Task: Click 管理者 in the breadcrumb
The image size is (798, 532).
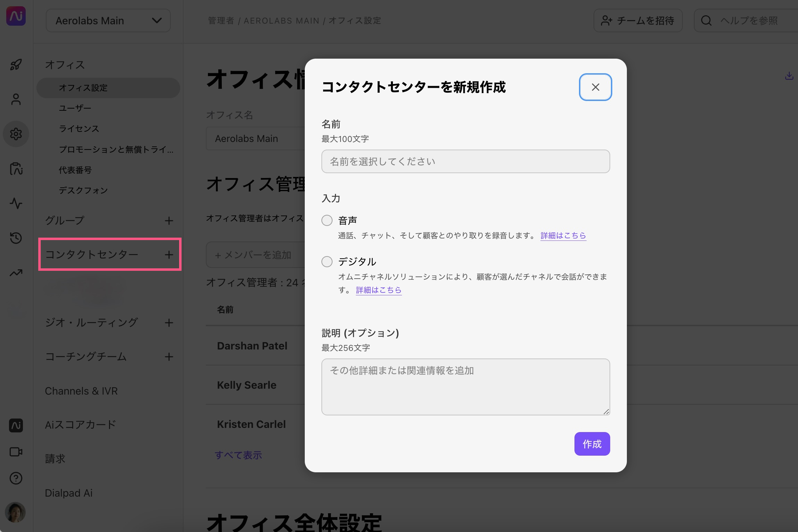Action: [x=221, y=21]
